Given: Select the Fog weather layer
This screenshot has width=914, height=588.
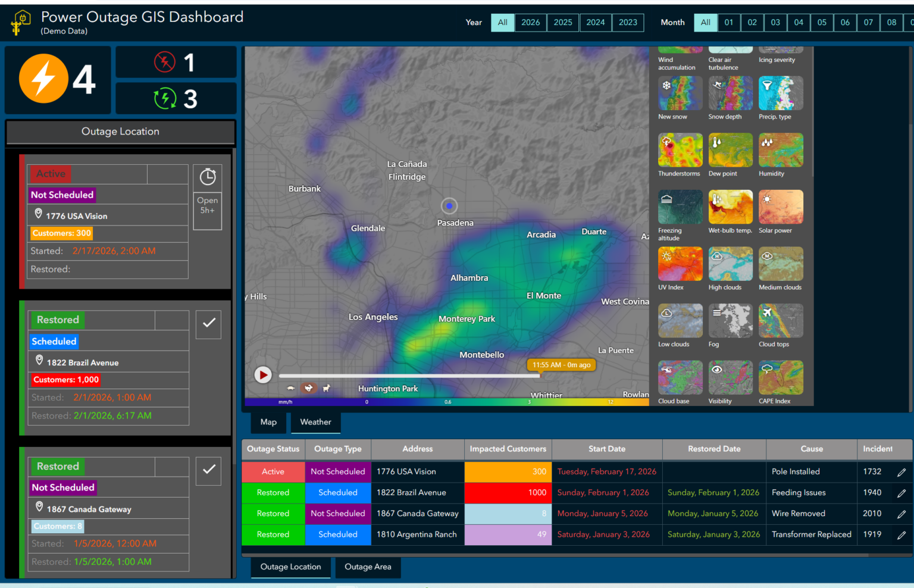Looking at the screenshot, I should pyautogui.click(x=730, y=321).
